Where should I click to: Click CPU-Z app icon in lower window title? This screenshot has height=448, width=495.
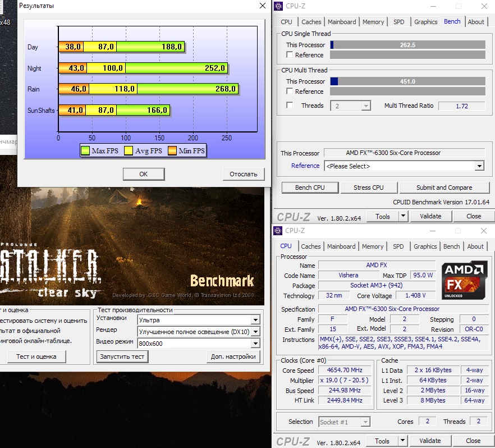(x=278, y=231)
